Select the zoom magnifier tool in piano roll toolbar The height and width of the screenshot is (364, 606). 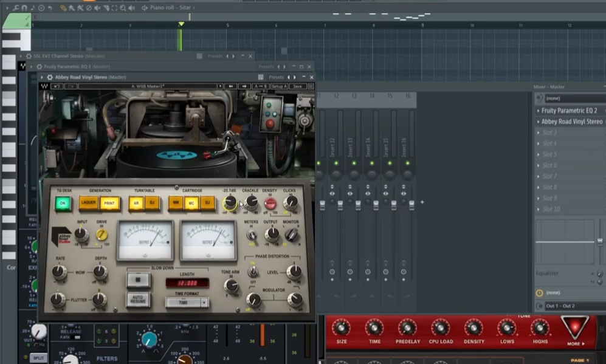pyautogui.click(x=123, y=7)
